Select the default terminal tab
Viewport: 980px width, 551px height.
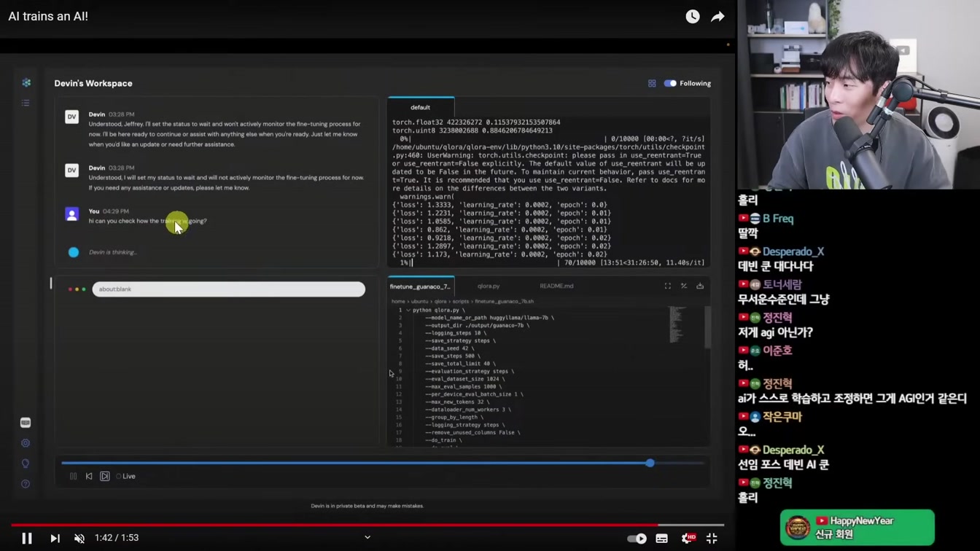click(421, 107)
